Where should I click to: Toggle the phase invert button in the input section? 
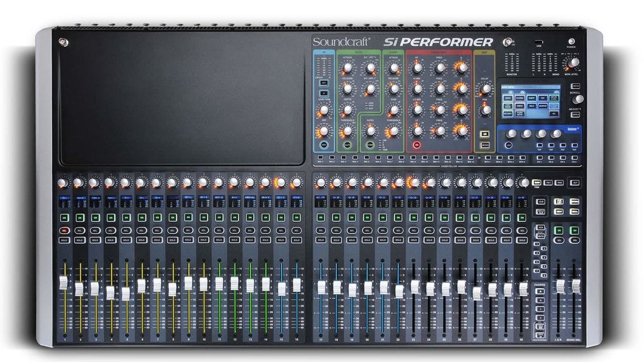[x=323, y=93]
